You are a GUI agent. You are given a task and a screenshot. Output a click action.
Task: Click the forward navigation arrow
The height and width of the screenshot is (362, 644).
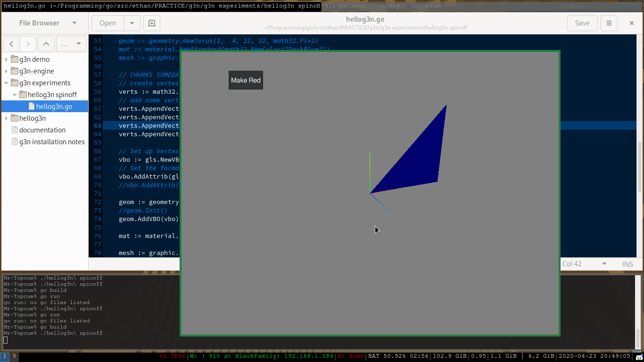point(28,44)
